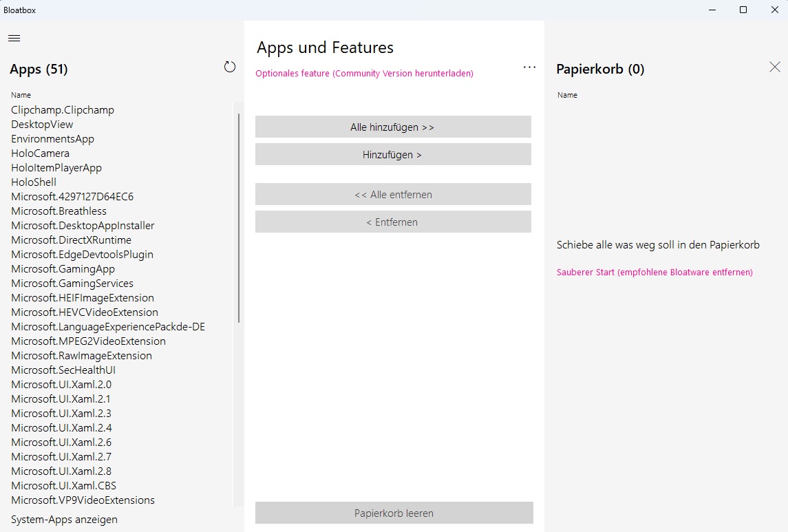Open the 'Optionales feature' download link

coord(364,74)
